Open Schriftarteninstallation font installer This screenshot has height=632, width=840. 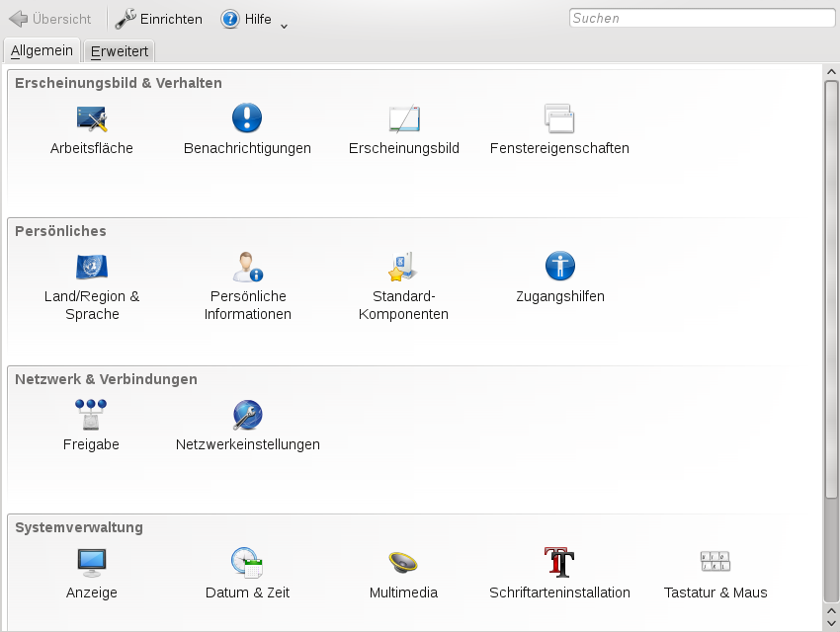coord(559,563)
